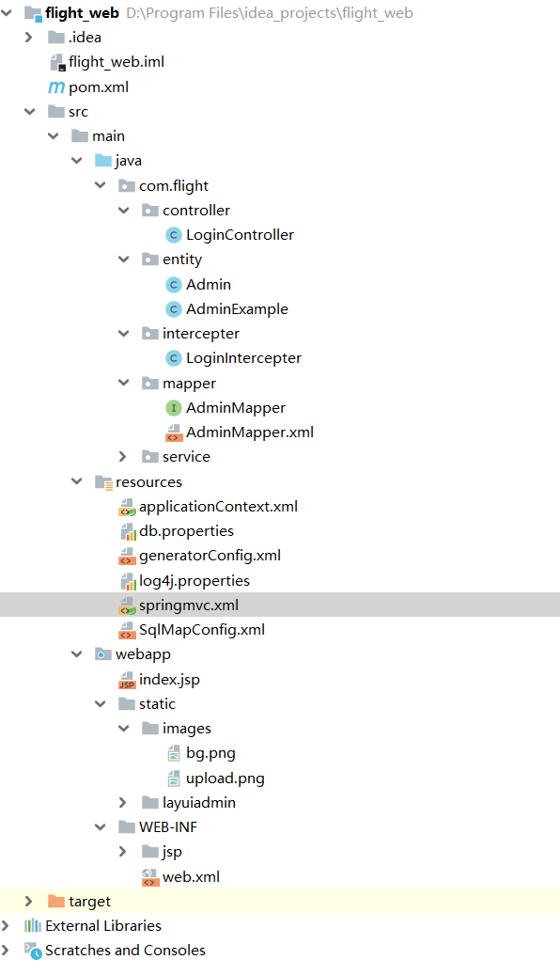Screen dimensions: 560x975
Task: Click the springmvc.xml Spring config icon
Action: click(x=128, y=605)
